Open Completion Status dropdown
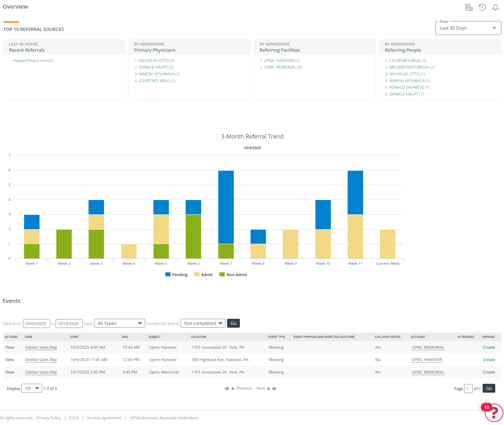Screen dimensions: 504x425 pyautogui.click(x=203, y=323)
